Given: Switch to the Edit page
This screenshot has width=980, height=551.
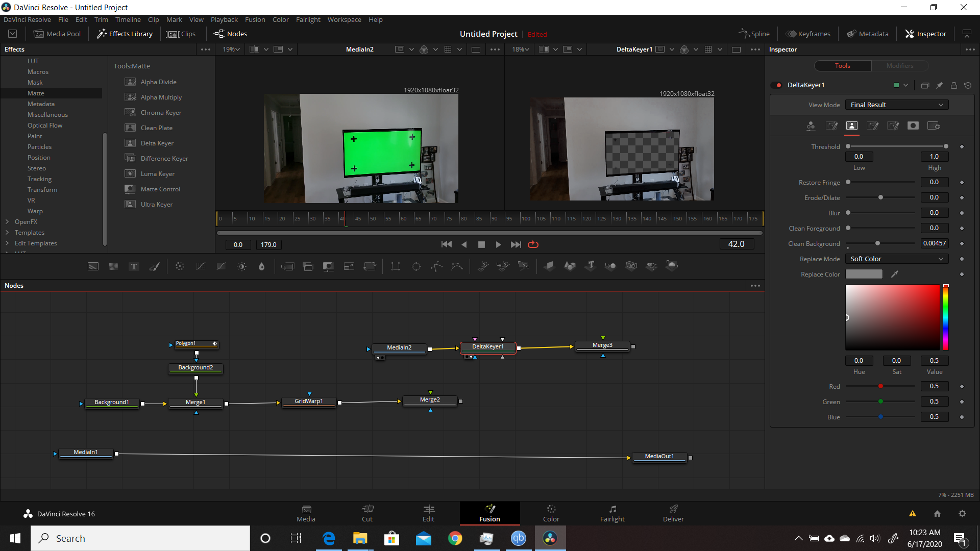Looking at the screenshot, I should coord(428,513).
